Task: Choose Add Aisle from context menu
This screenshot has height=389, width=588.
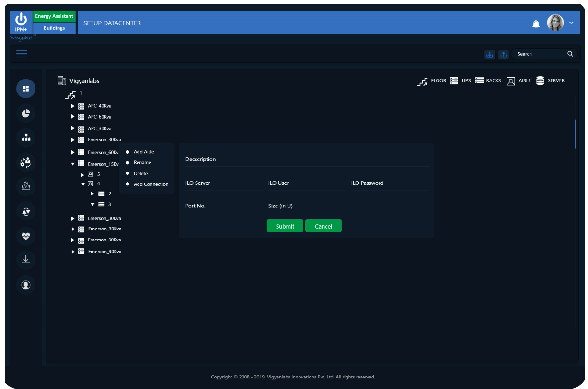Action: click(144, 152)
